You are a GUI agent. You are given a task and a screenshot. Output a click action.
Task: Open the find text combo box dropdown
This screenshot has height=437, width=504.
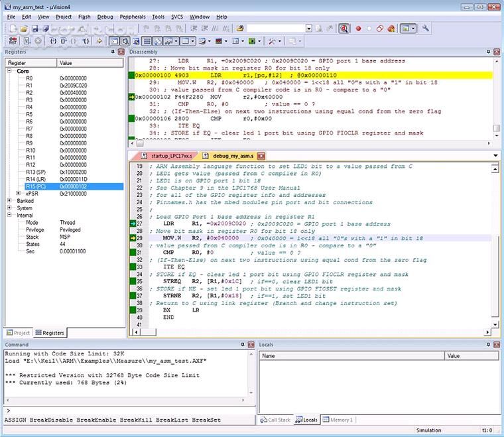tap(308, 29)
